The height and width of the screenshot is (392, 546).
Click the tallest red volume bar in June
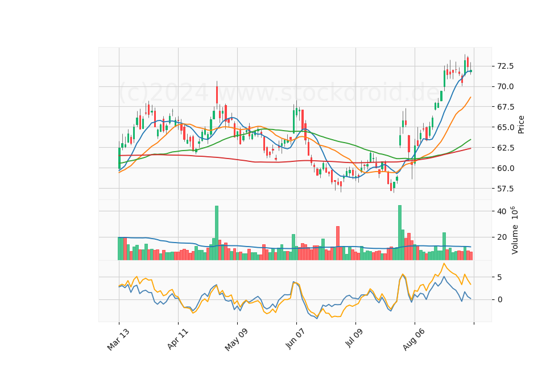[338, 243]
